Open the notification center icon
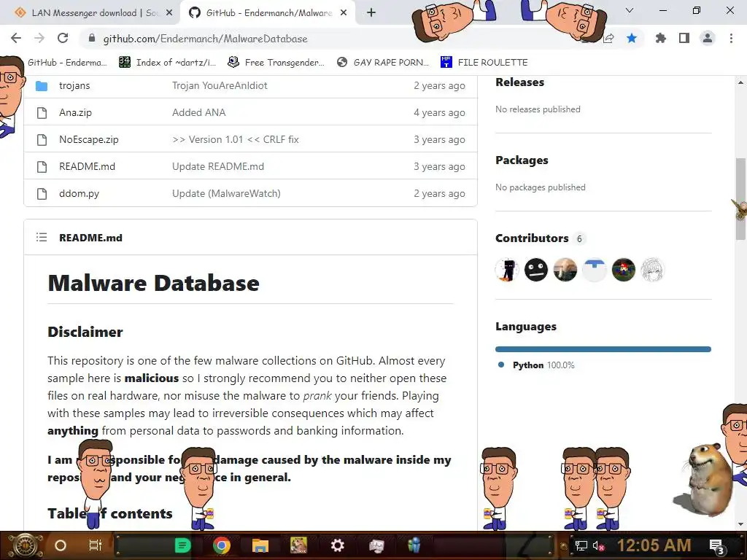Viewport: 747px width, 560px height. click(x=716, y=545)
